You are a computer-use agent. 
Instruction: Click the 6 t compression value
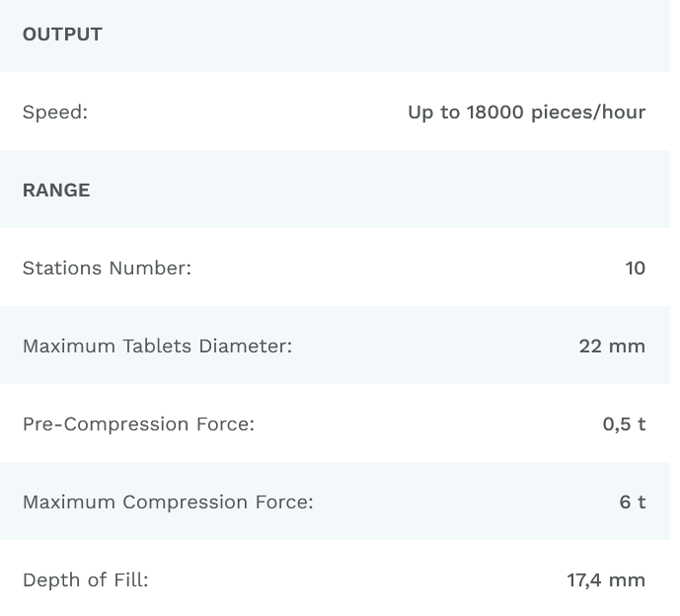pyautogui.click(x=632, y=502)
